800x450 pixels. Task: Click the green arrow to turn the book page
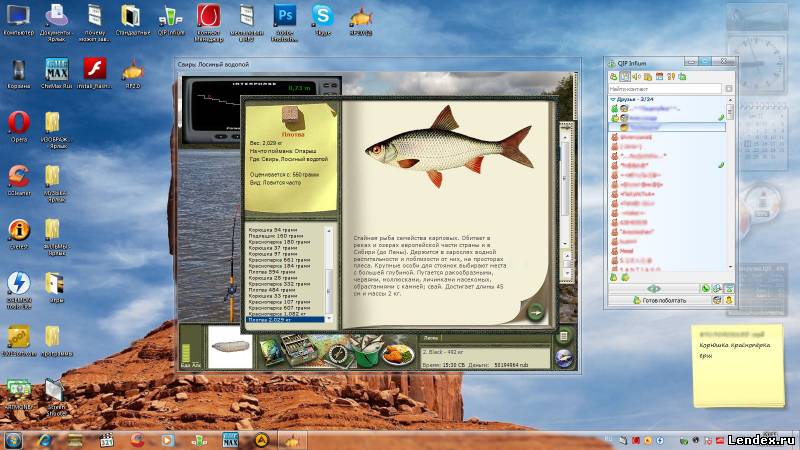pyautogui.click(x=535, y=311)
